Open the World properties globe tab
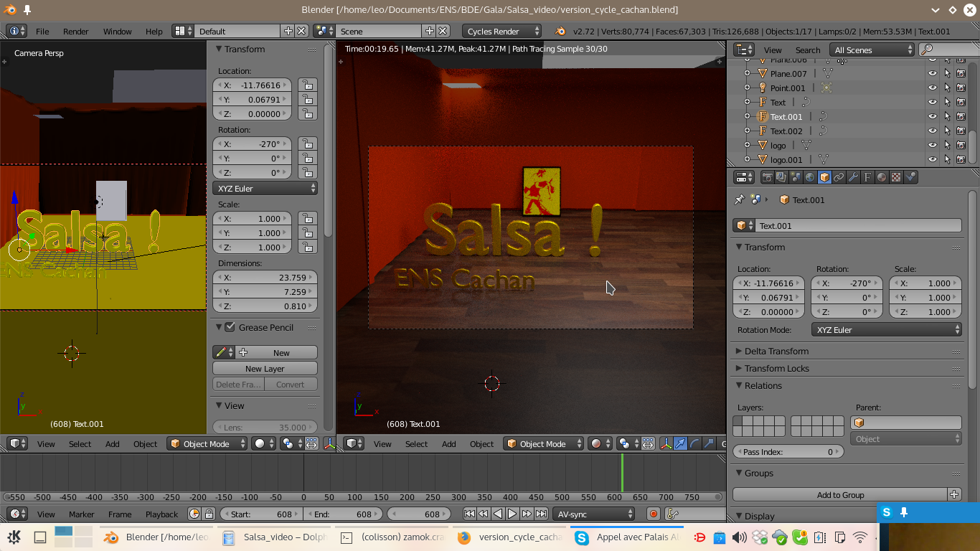The width and height of the screenshot is (980, 551). click(810, 177)
